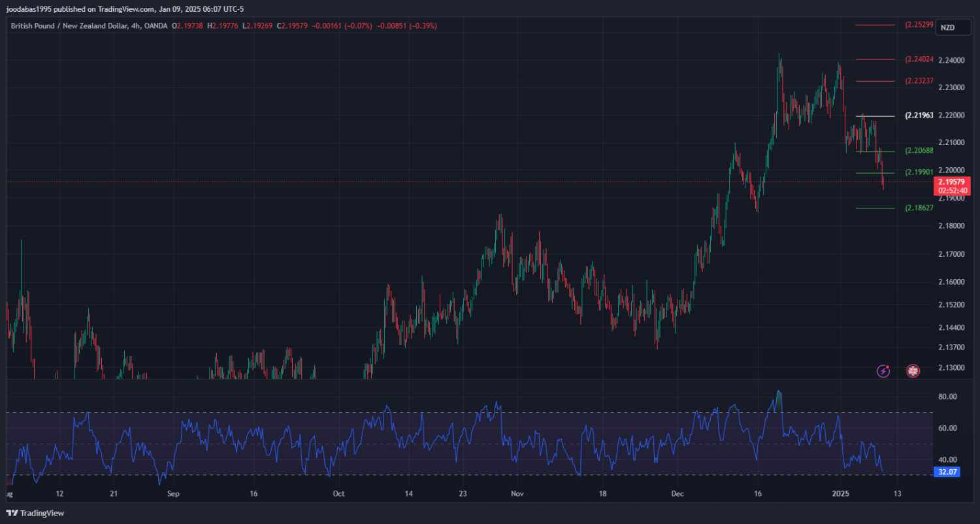Select the red 2.24024 level line label

tap(919, 59)
